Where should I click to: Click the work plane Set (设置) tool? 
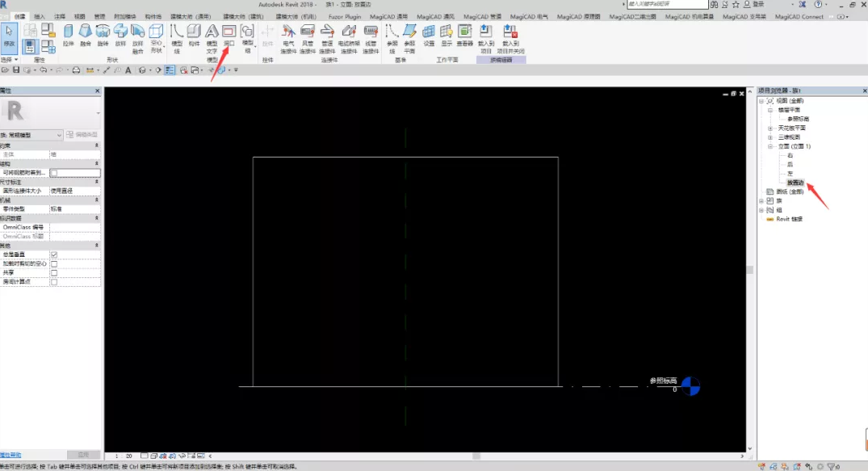coord(429,35)
